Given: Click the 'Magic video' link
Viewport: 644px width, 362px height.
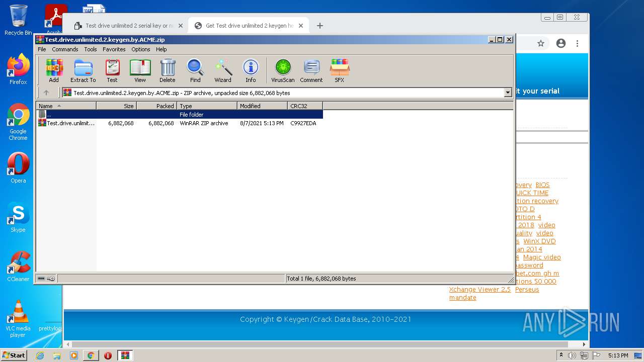Looking at the screenshot, I should (x=542, y=257).
